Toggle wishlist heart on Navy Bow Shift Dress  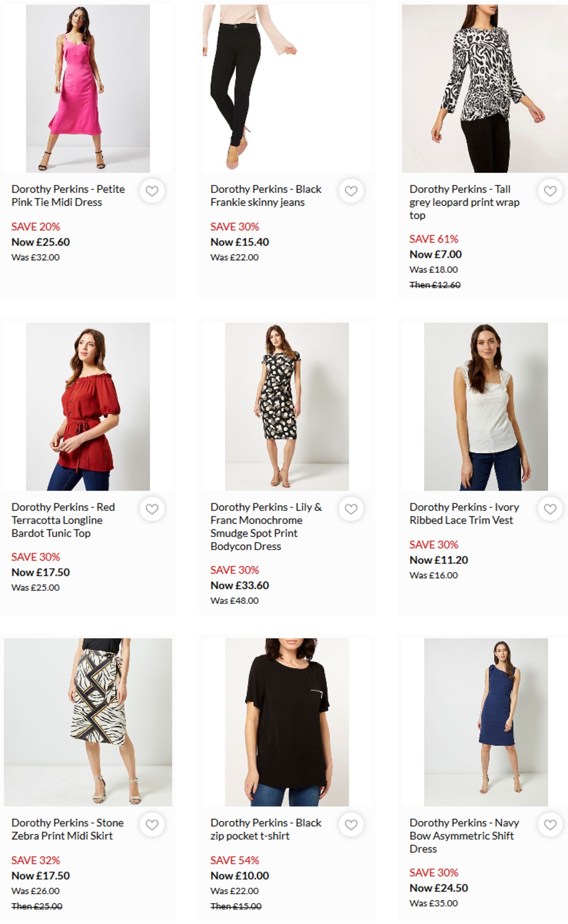(x=549, y=823)
